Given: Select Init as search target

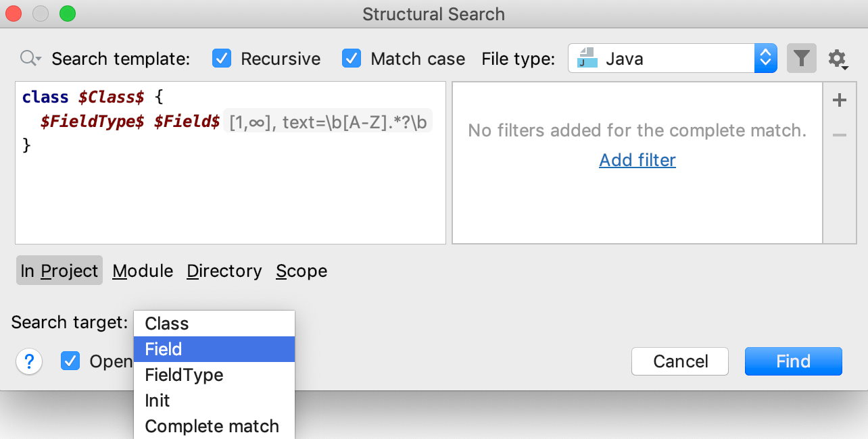Looking at the screenshot, I should click(214, 401).
